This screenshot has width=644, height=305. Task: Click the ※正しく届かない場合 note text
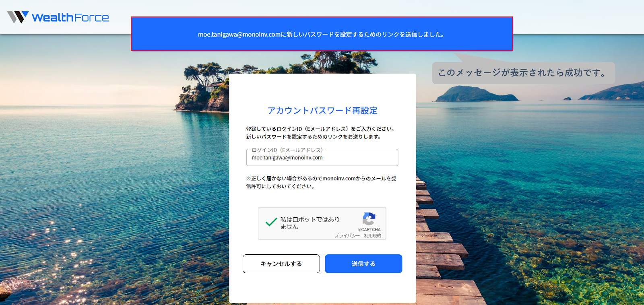[x=321, y=182]
